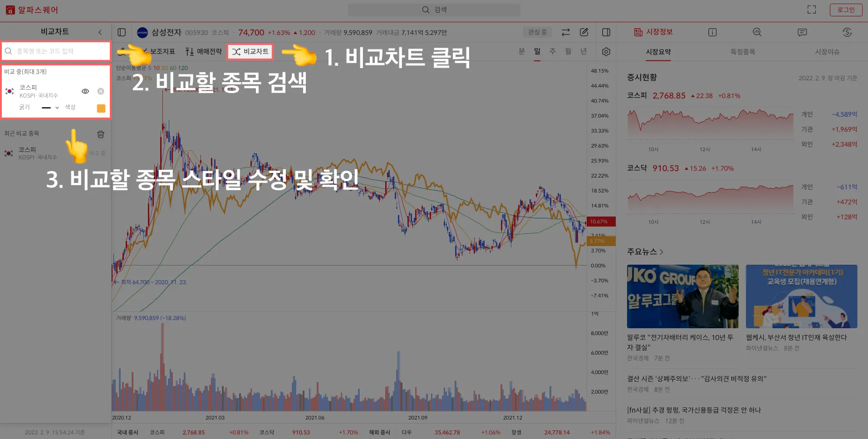Open the dollar currency icon in the right panel
868x439 pixels.
click(x=847, y=32)
